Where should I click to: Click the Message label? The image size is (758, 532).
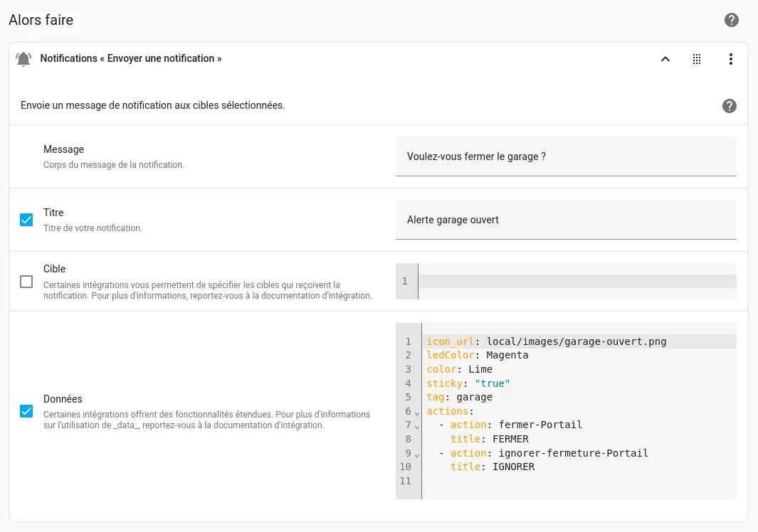click(64, 149)
